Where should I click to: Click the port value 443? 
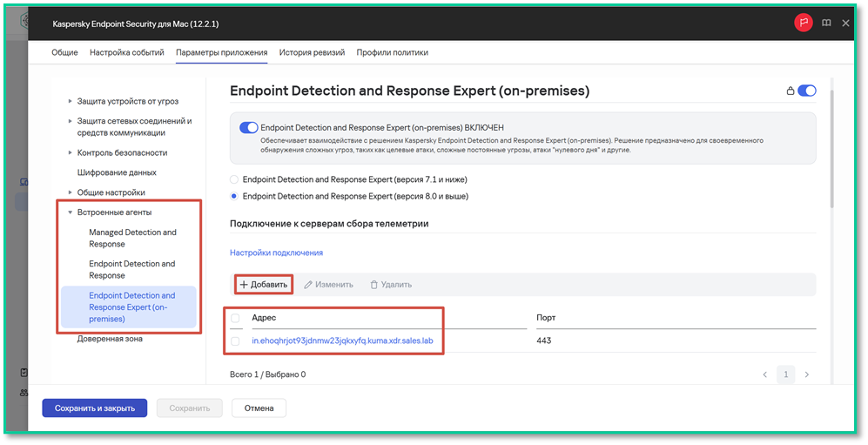[543, 340]
